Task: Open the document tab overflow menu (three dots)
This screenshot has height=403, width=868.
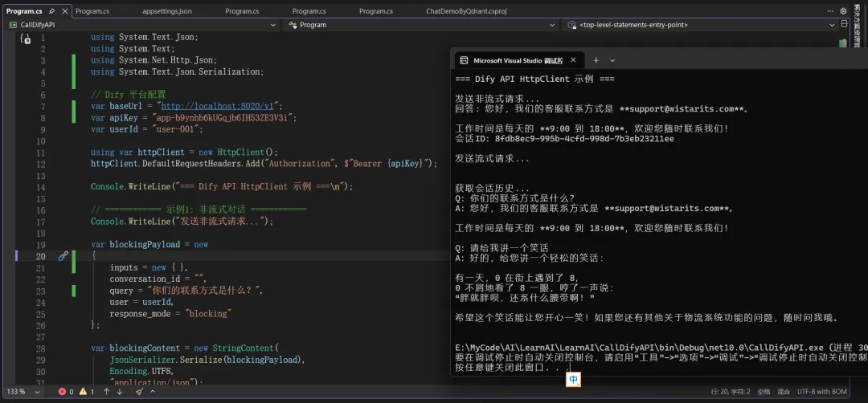Action: click(x=829, y=11)
